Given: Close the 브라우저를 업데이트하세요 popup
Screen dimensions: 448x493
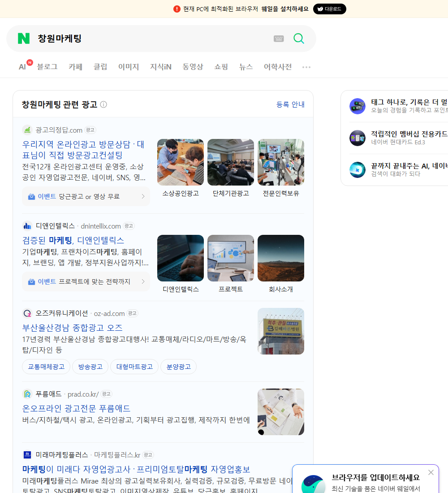Looking at the screenshot, I should pos(431,472).
